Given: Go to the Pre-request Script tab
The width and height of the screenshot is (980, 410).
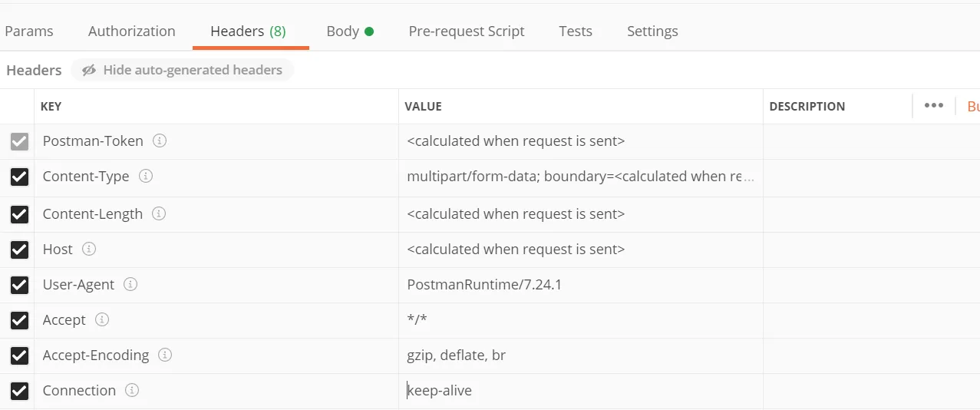Looking at the screenshot, I should (467, 31).
